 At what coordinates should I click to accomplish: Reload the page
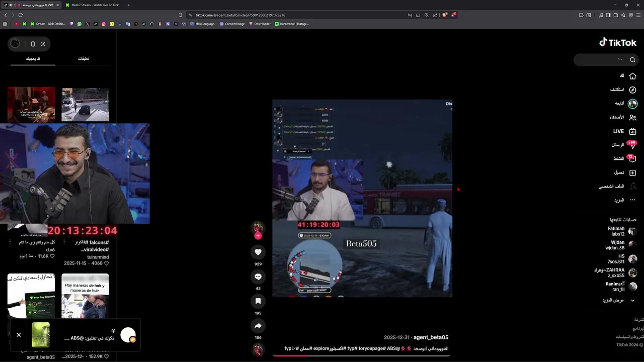[x=20, y=15]
